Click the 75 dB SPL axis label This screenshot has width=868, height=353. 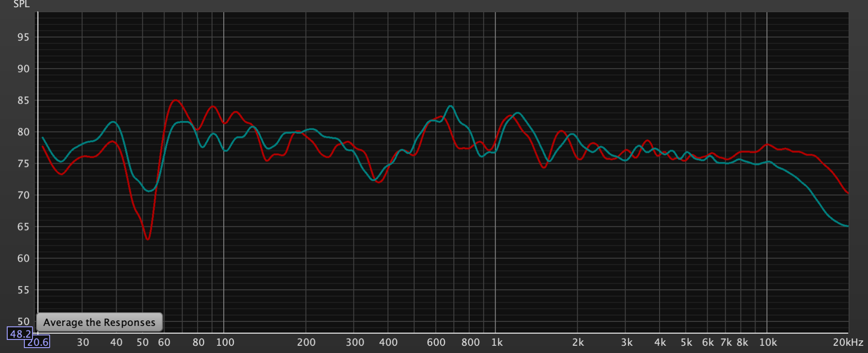(x=23, y=164)
